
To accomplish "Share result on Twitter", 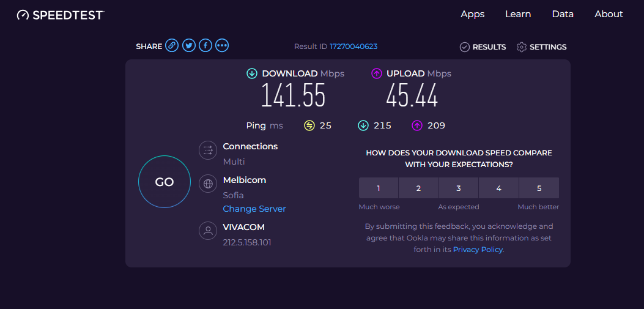I will pos(189,46).
